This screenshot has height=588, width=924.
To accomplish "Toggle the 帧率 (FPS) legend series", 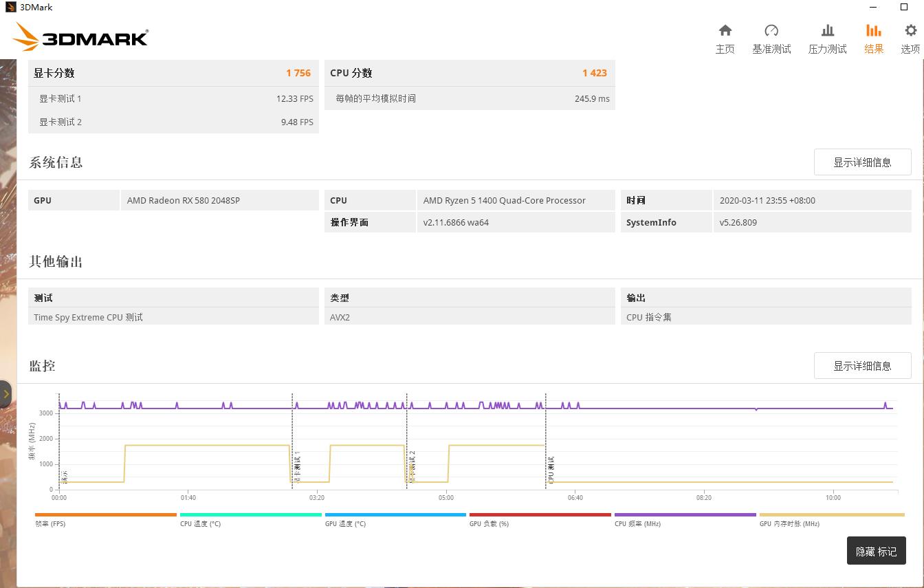I will tap(104, 518).
